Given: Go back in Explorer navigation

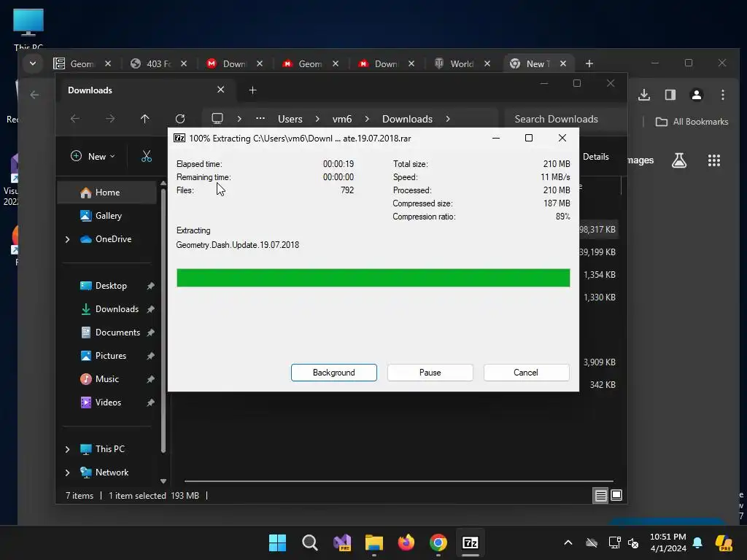Looking at the screenshot, I should (x=75, y=119).
